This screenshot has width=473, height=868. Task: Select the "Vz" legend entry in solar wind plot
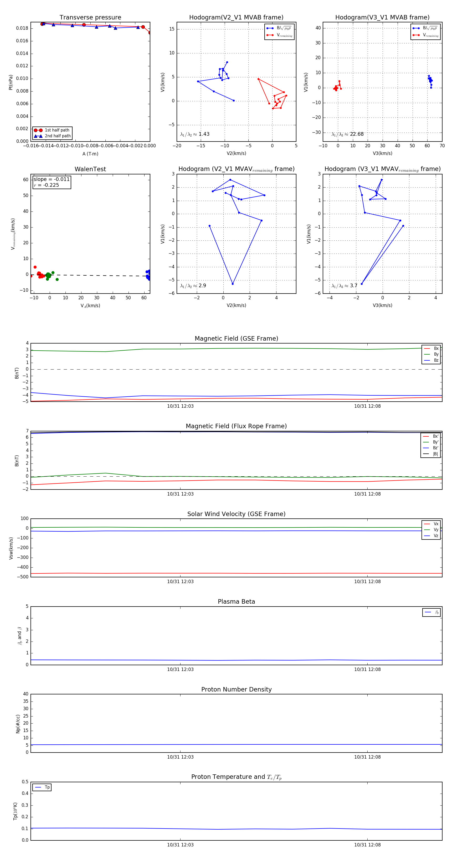[431, 536]
